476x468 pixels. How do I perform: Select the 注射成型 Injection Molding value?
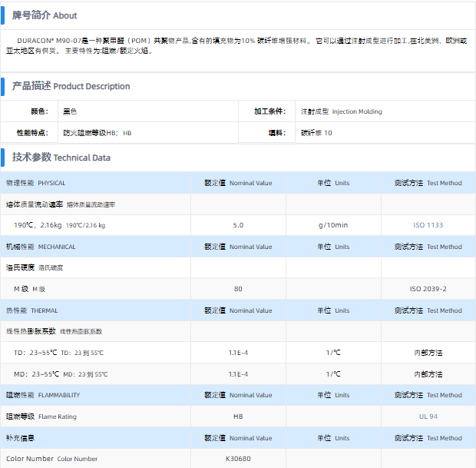[341, 111]
